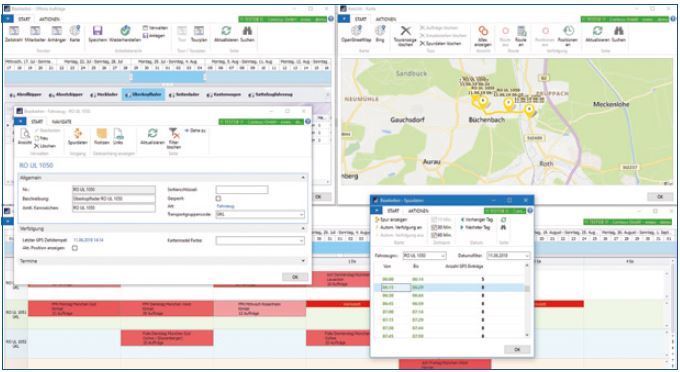This screenshot has width=680, height=372.
Task: Switch to NAVIGATE tab in vehicle card
Action: point(61,122)
